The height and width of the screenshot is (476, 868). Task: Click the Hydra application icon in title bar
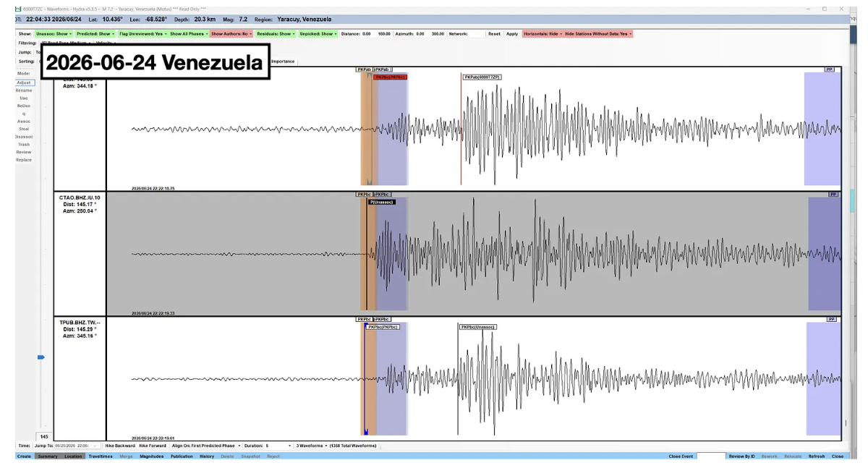tap(19, 9)
